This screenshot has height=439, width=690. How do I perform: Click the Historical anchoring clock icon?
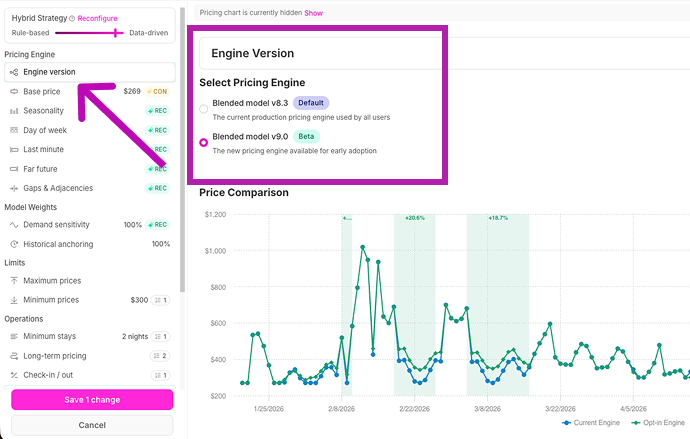click(x=14, y=244)
